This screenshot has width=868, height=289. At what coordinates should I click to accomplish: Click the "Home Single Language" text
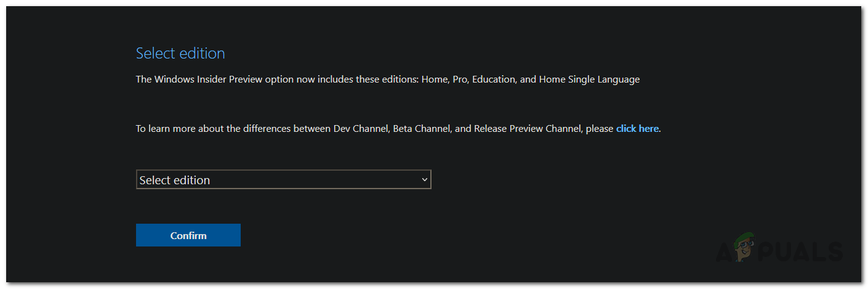coord(589,79)
